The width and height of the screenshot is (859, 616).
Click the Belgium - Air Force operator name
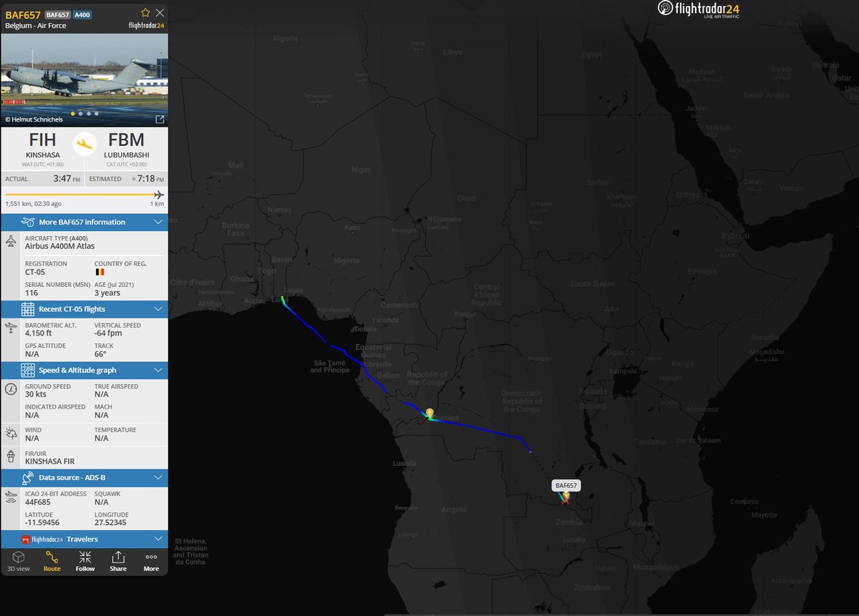(x=35, y=25)
